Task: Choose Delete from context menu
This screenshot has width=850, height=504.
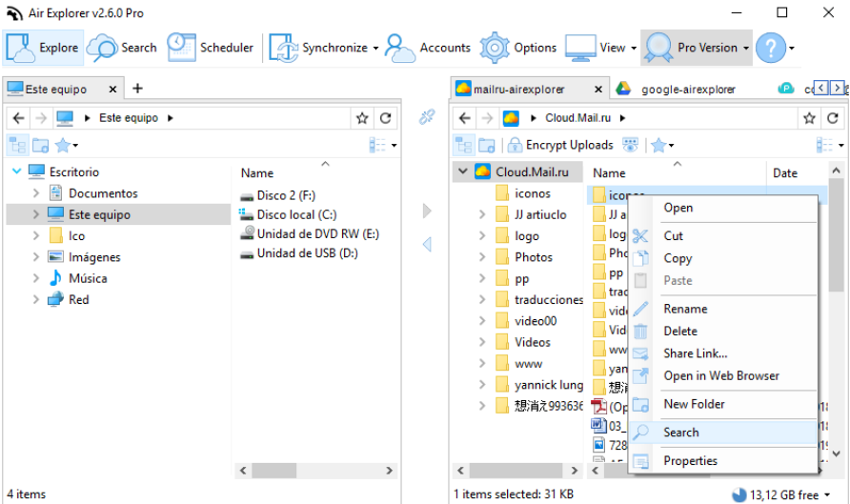Action: pos(723,332)
